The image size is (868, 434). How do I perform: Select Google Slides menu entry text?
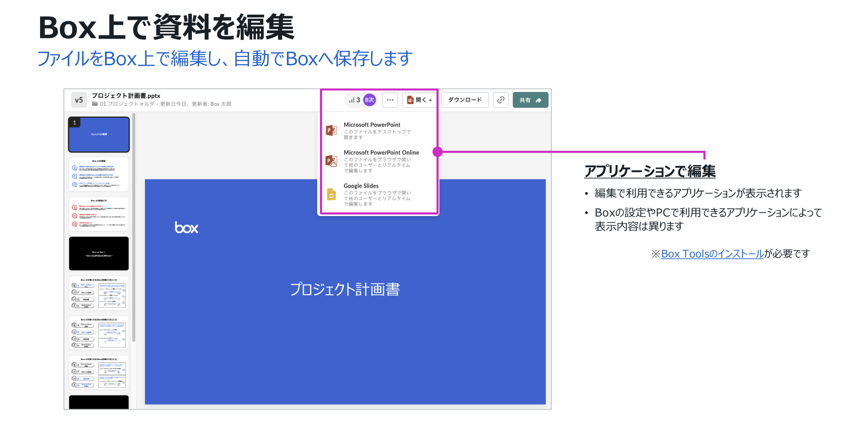coord(361,186)
